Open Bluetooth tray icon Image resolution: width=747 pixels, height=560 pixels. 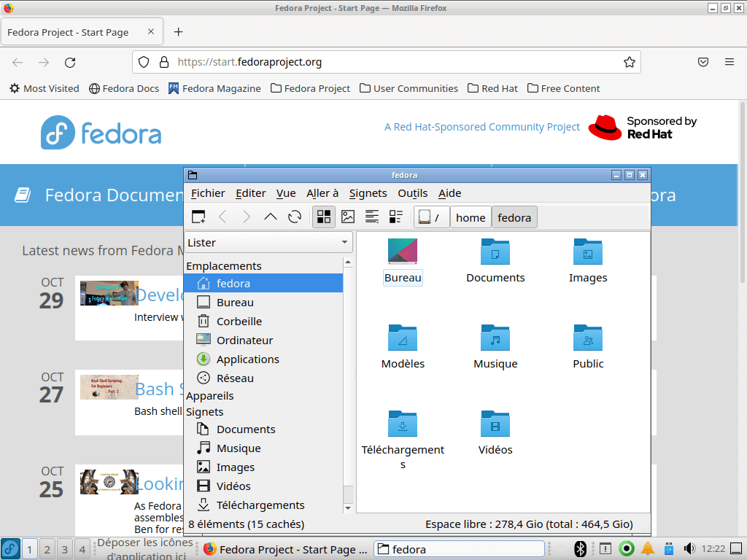pyautogui.click(x=580, y=549)
